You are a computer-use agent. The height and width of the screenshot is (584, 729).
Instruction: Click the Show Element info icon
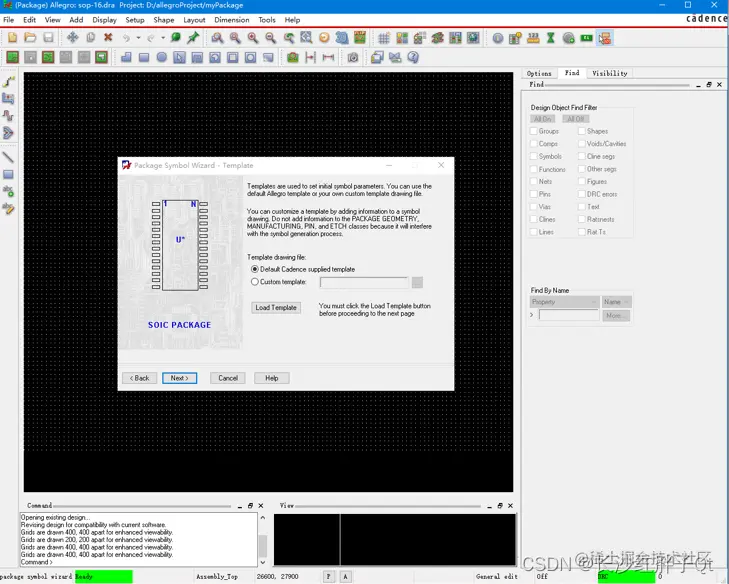(x=497, y=38)
